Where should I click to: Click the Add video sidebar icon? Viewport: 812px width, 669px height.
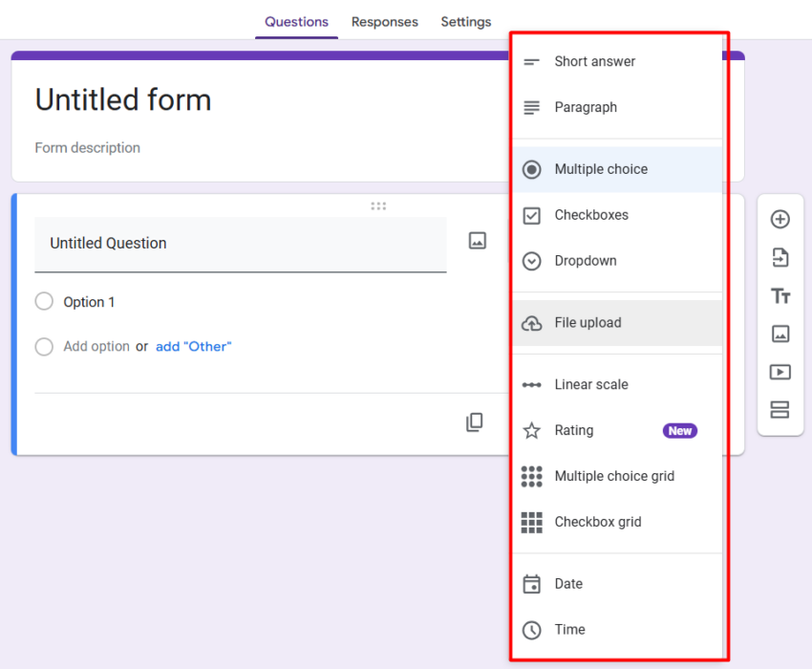(x=780, y=372)
